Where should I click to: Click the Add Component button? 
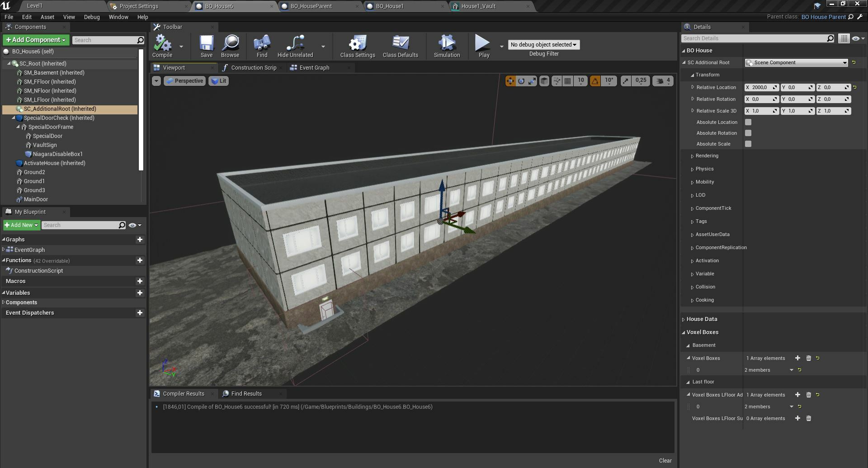click(x=36, y=40)
